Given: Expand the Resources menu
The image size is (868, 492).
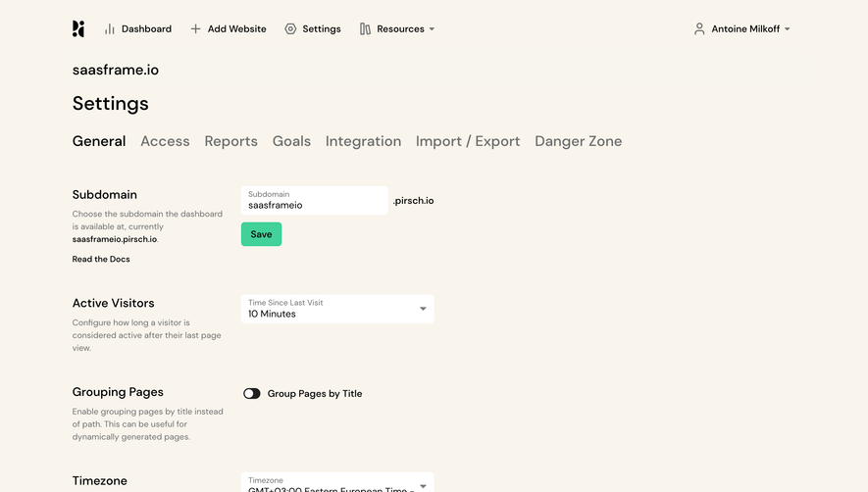Looking at the screenshot, I should tap(397, 28).
